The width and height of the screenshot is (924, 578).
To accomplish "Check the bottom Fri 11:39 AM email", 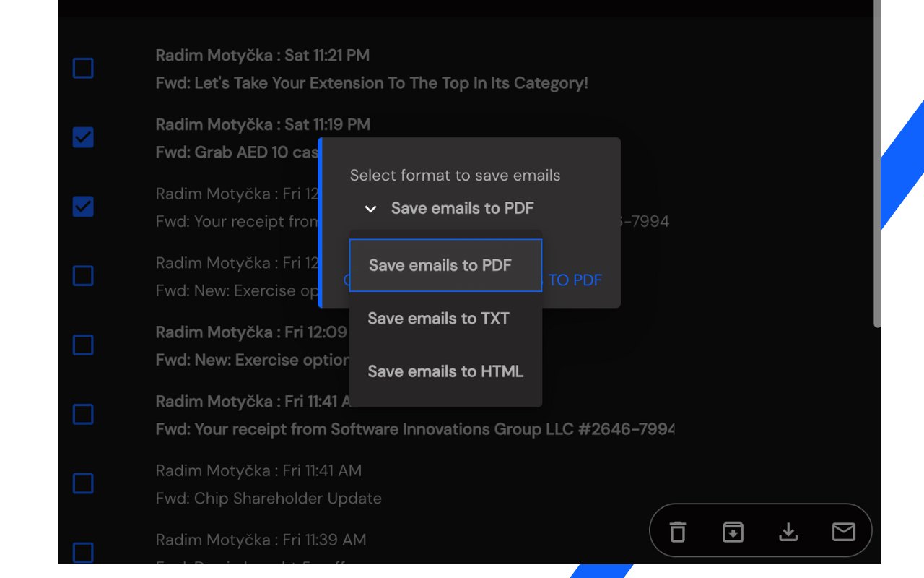I will click(82, 553).
